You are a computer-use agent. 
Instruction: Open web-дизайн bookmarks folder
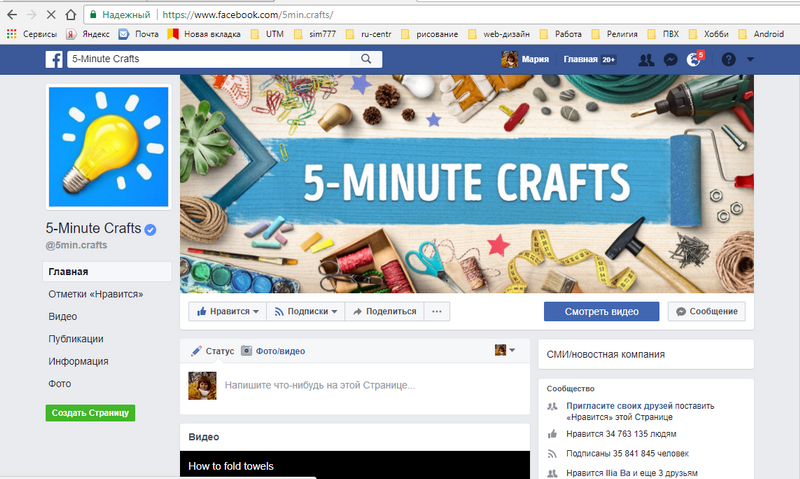(x=499, y=34)
